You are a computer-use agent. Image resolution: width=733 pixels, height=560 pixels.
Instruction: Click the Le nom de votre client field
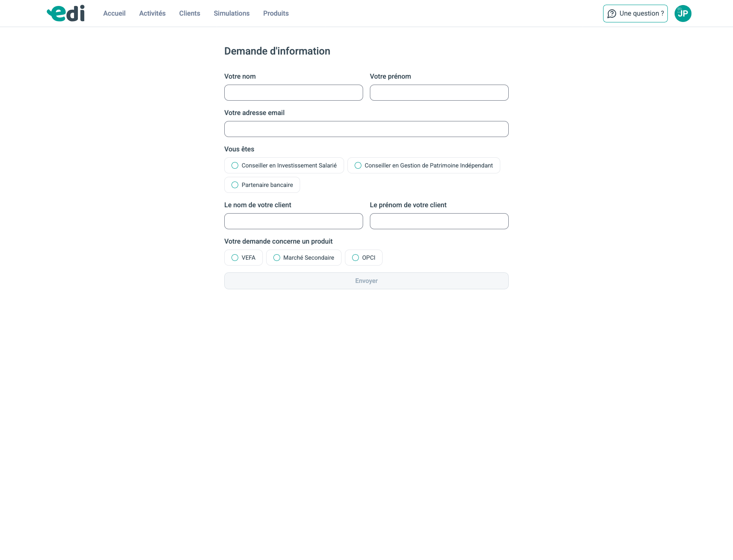(x=293, y=221)
